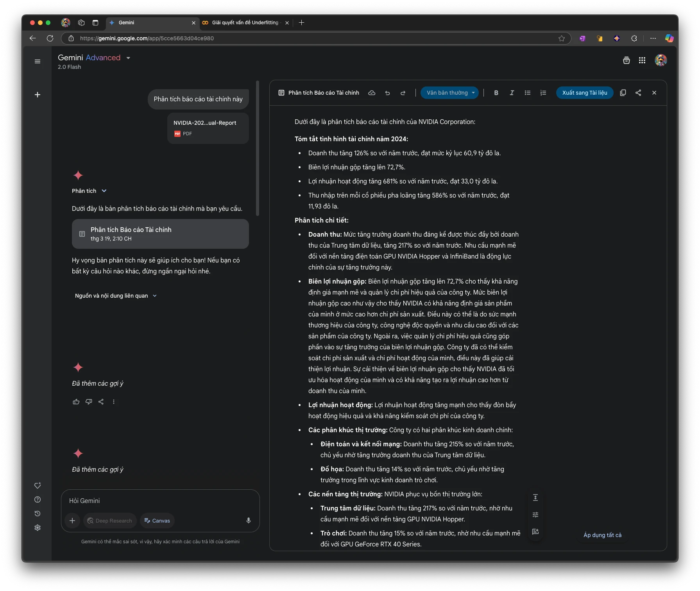The image size is (700, 591).
Task: Click the Google apps grid icon
Action: coord(642,60)
